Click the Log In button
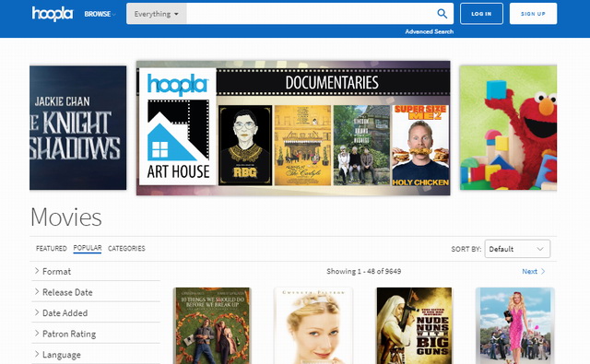The image size is (590, 364). tap(481, 14)
